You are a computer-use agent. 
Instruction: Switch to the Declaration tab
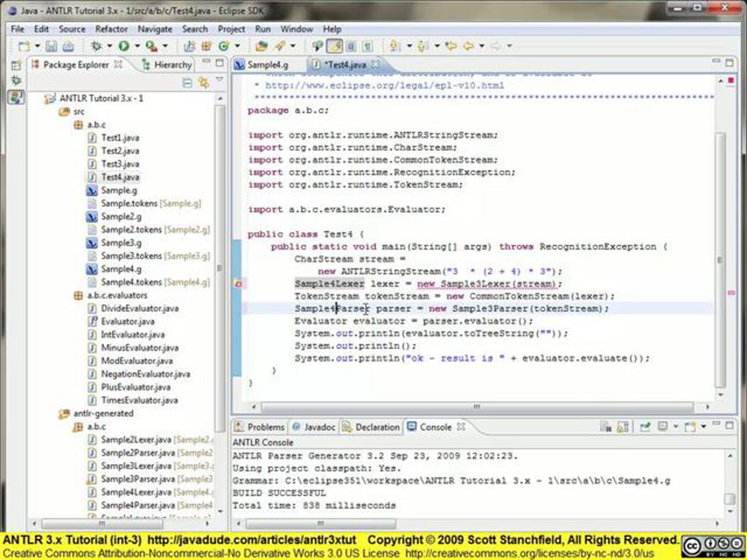tap(371, 427)
